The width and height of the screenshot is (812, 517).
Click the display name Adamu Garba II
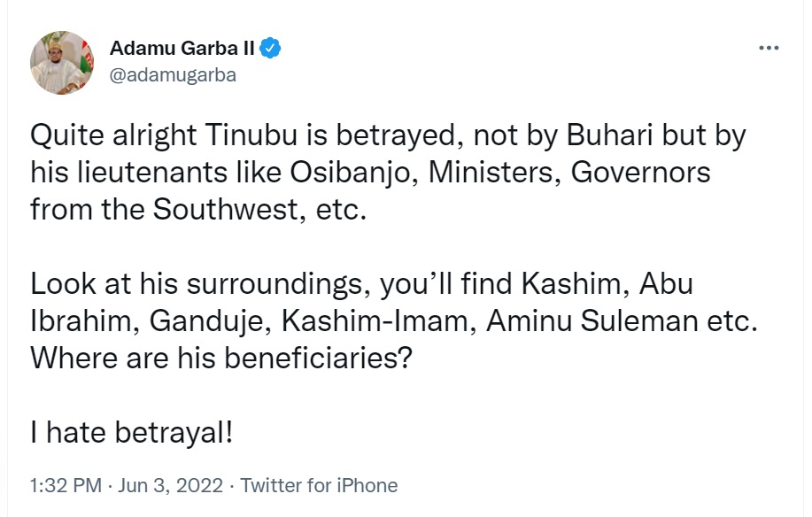182,49
